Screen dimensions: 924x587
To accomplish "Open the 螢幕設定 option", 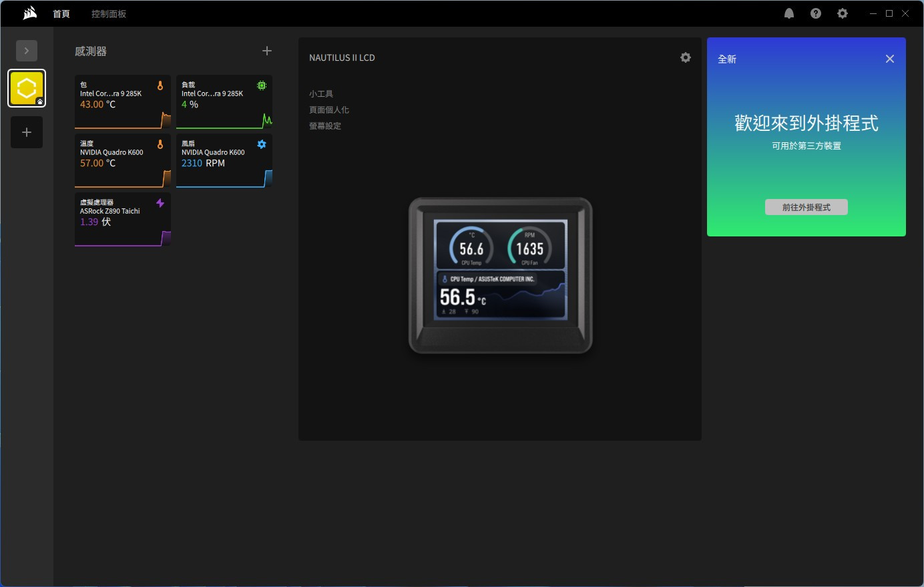I will tap(325, 126).
